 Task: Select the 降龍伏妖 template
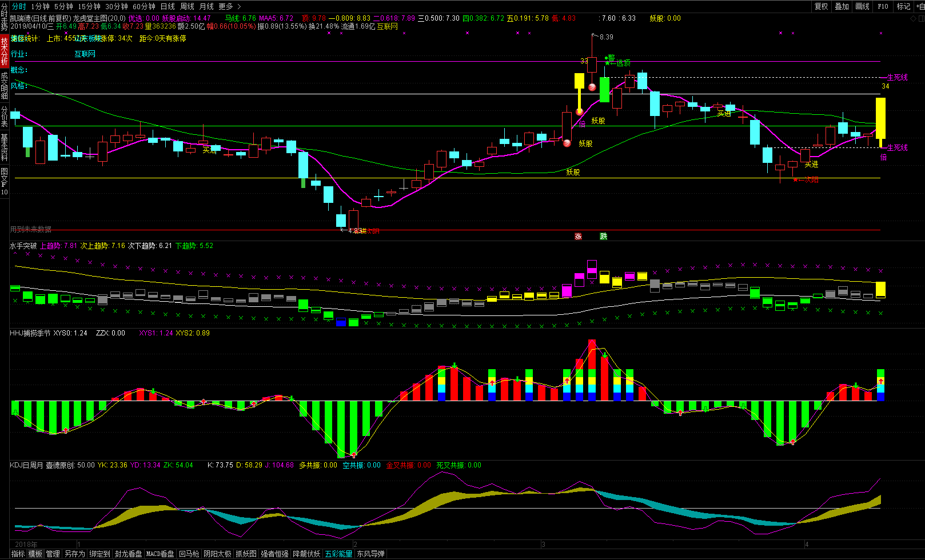[307, 554]
